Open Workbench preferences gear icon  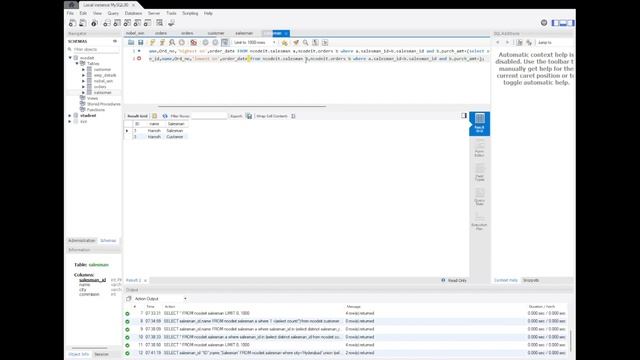544,23
